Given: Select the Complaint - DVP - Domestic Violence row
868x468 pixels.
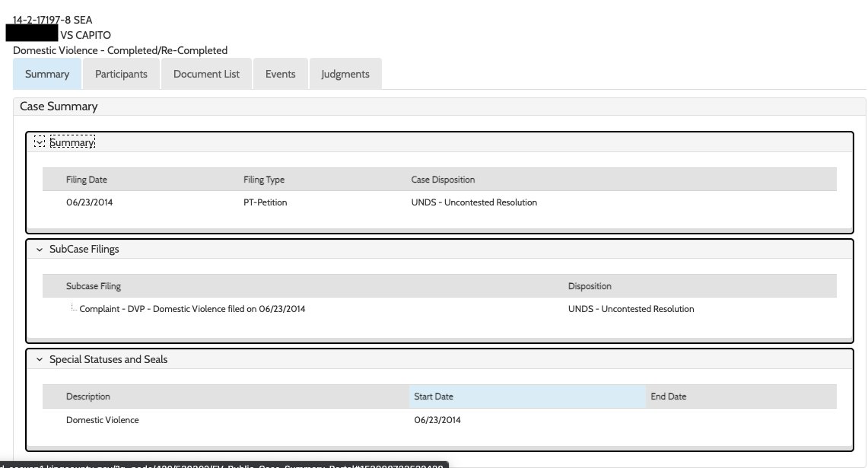Looking at the screenshot, I should 192,309.
